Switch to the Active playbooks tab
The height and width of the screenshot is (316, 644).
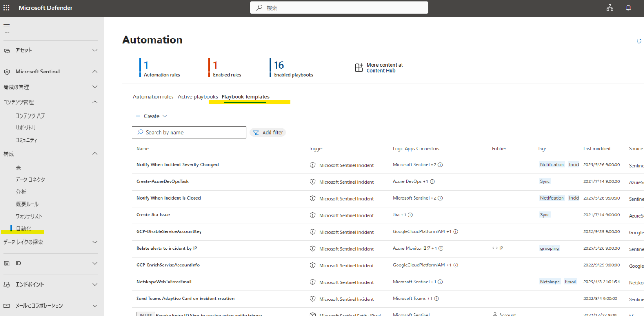(198, 97)
